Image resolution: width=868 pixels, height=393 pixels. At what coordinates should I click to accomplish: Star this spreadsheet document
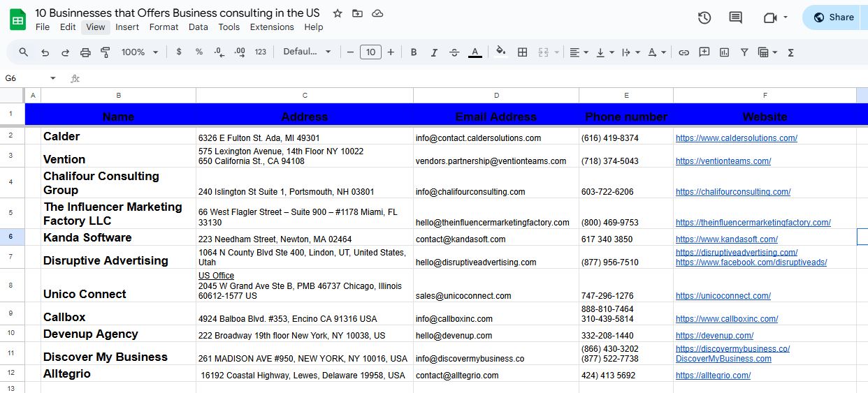pos(338,13)
